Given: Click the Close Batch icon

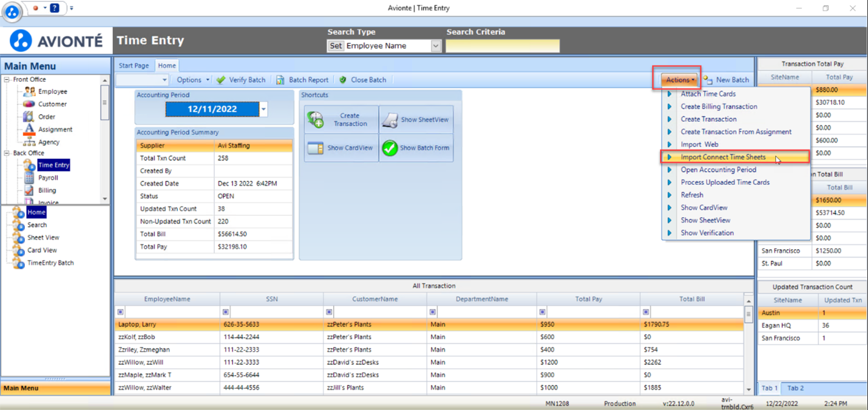Looking at the screenshot, I should click(x=343, y=80).
